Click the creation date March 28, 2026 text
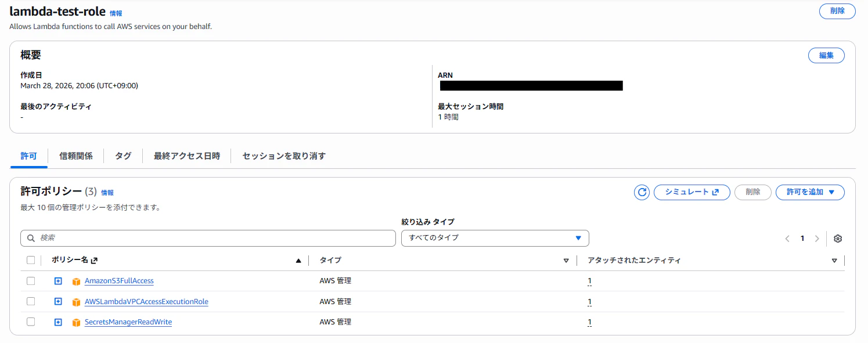Viewport: 868px width, 343px height. pos(79,86)
